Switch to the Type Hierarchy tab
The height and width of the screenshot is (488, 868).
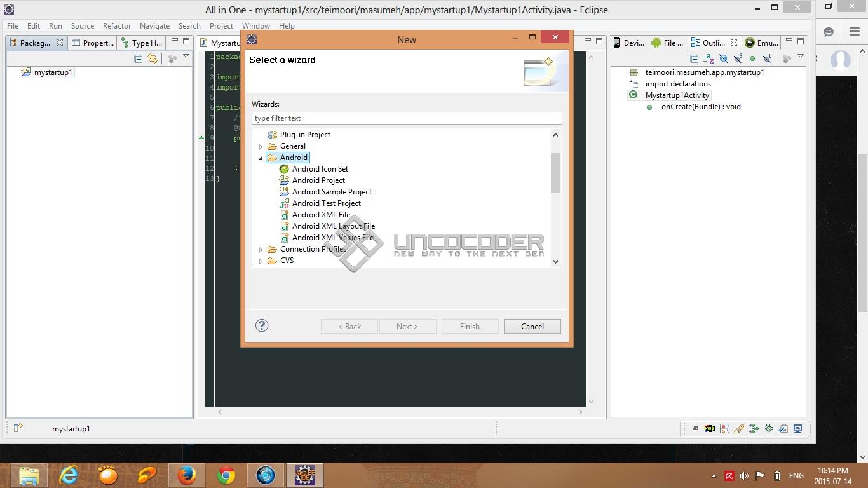142,43
